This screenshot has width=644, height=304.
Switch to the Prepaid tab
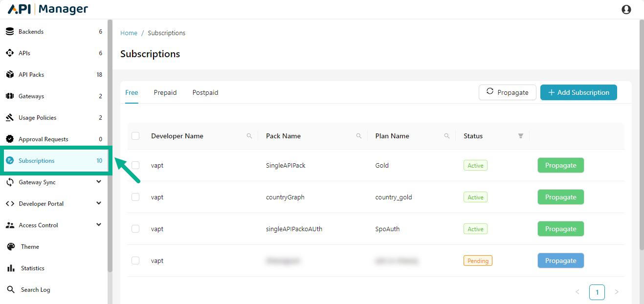165,92
